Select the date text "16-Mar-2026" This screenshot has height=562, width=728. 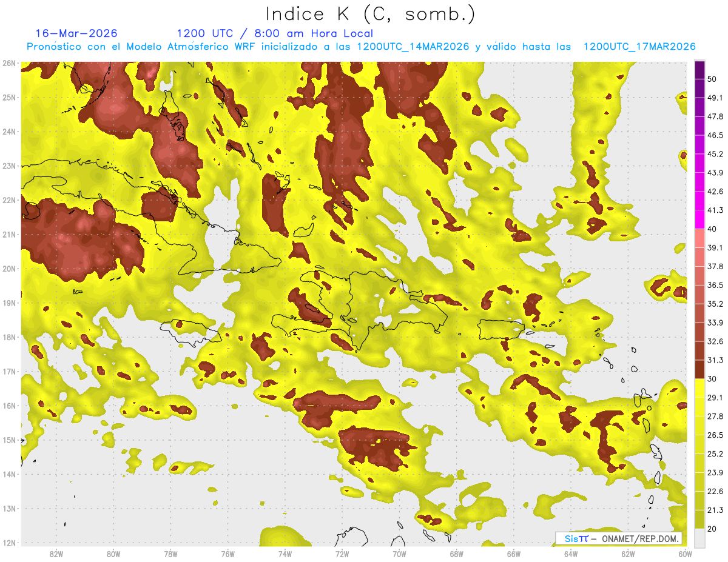click(76, 33)
